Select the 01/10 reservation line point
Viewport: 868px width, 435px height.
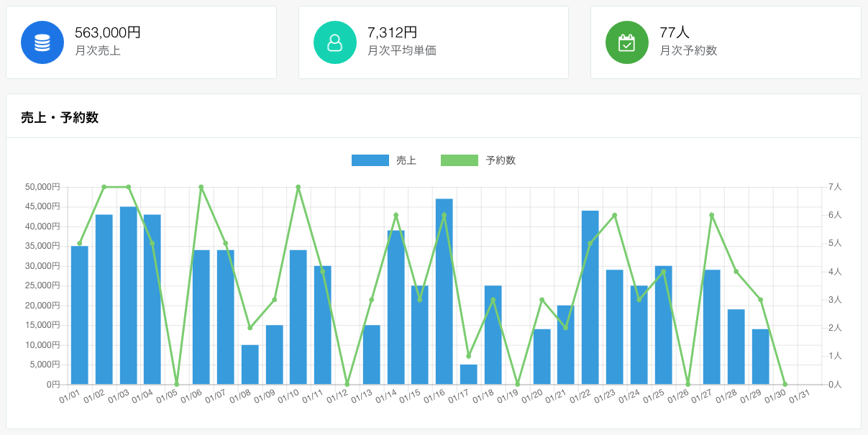tap(298, 187)
